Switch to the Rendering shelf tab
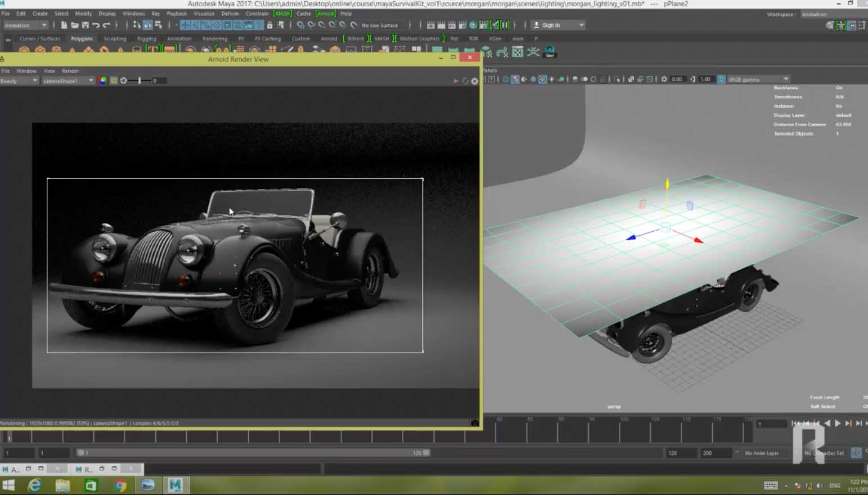Screen dimensions: 868x495 [214, 39]
